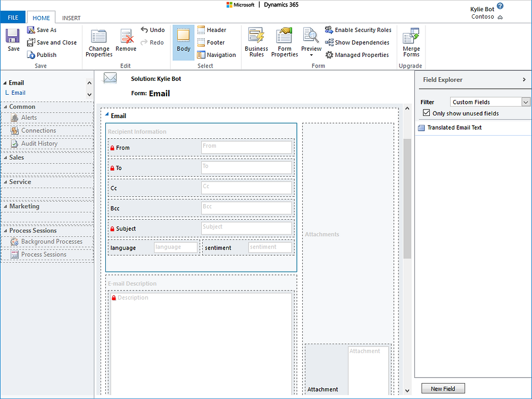The image size is (532, 399).
Task: Expand the Contoso user menu chevron
Action: click(500, 18)
